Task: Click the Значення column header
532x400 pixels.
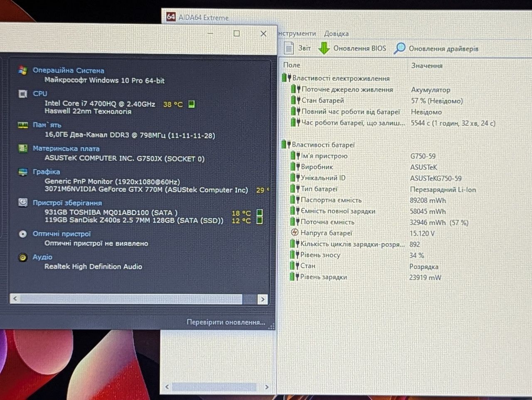Action: pyautogui.click(x=427, y=66)
